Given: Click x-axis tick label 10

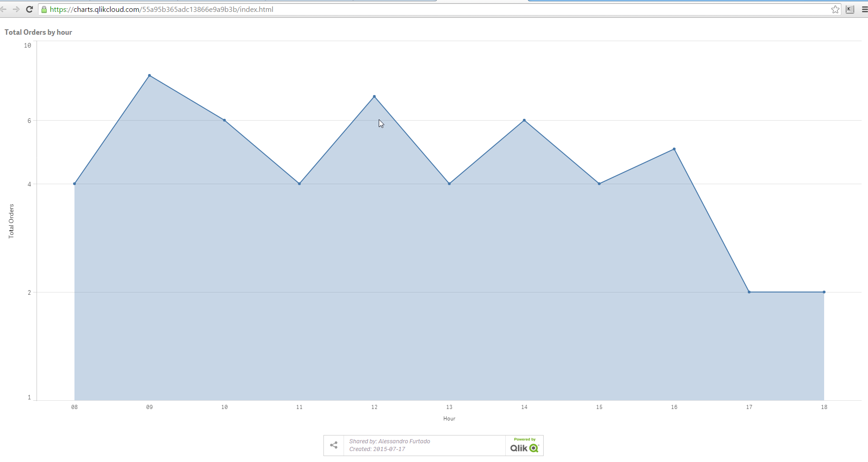Looking at the screenshot, I should [224, 407].
